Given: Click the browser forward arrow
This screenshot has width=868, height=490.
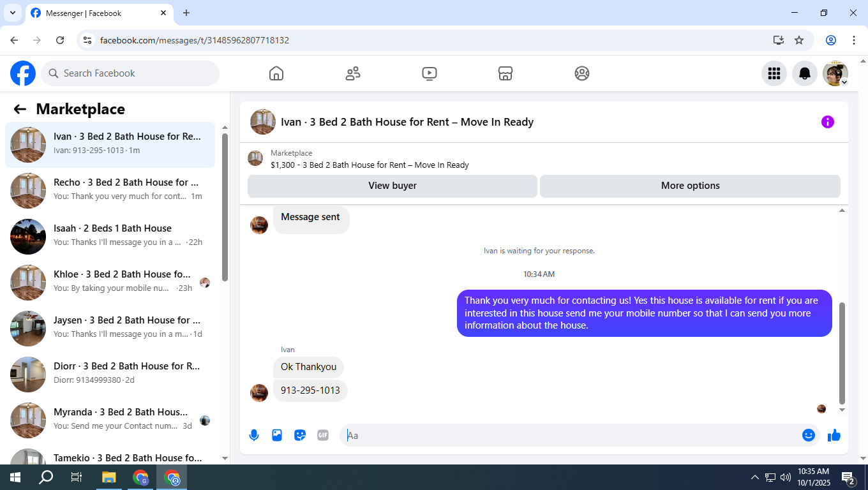Looking at the screenshot, I should (x=37, y=40).
